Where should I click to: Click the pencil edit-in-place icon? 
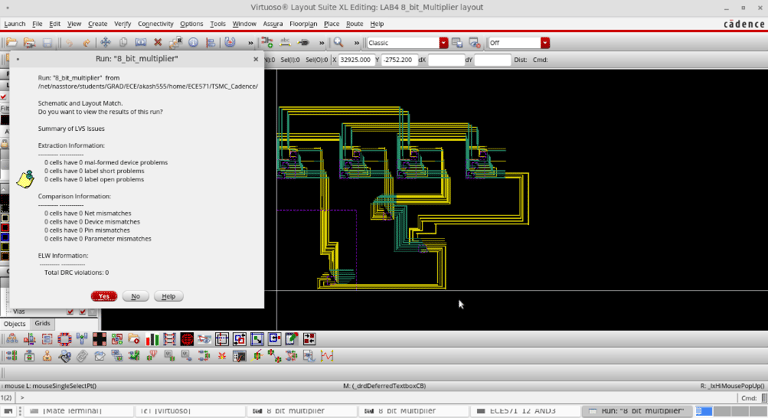point(292,339)
